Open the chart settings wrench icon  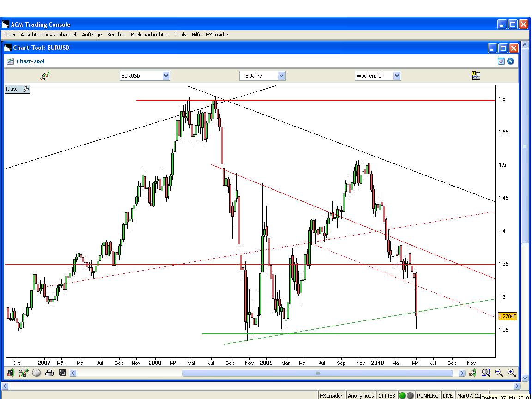point(472,373)
